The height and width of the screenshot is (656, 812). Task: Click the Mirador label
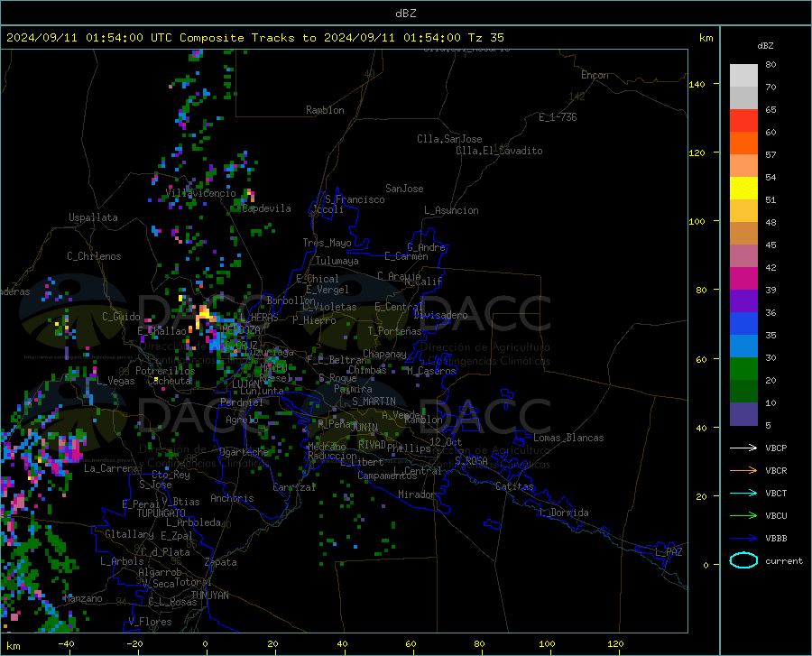417,494
